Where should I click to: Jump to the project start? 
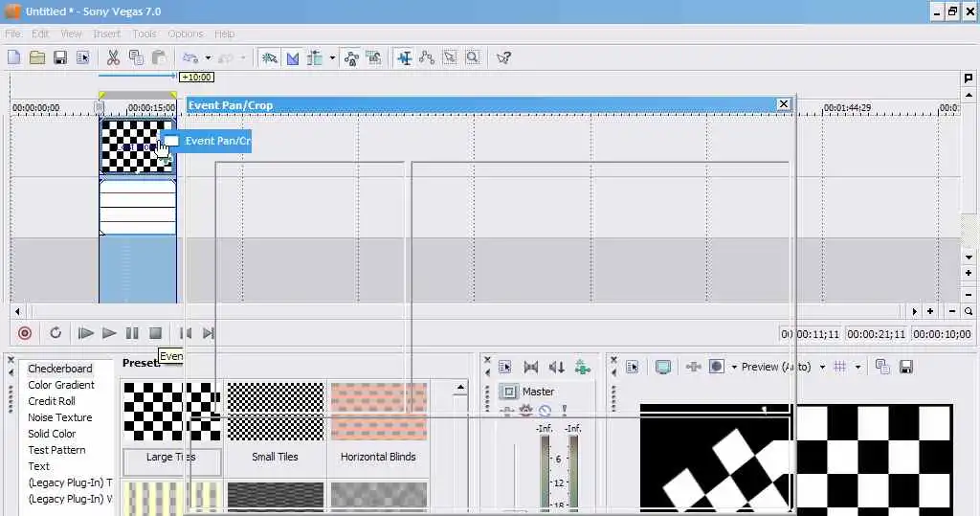click(x=186, y=333)
